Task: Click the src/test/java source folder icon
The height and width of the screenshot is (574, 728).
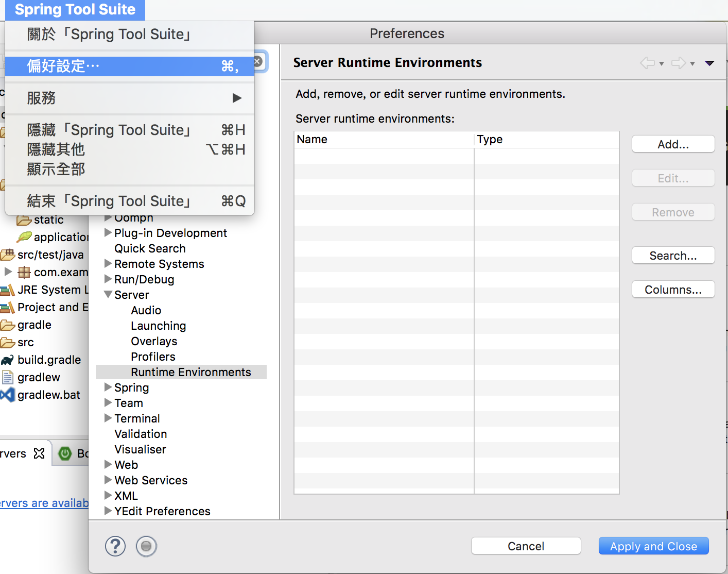Action: click(x=8, y=255)
